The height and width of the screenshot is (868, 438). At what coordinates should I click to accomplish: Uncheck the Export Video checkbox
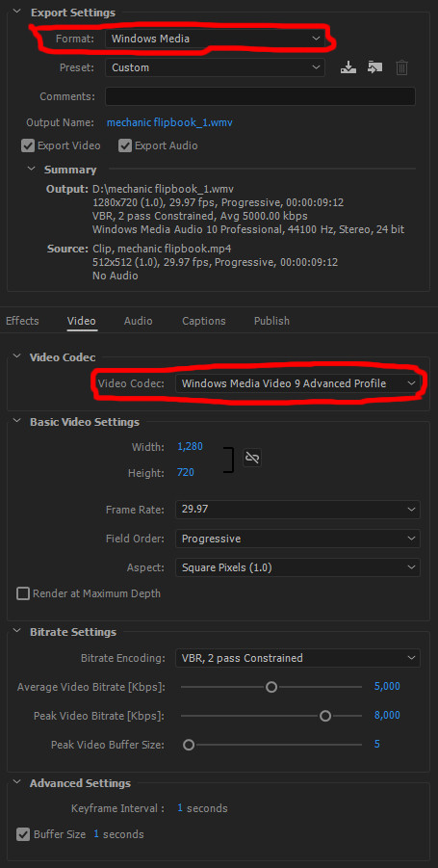pos(28,145)
